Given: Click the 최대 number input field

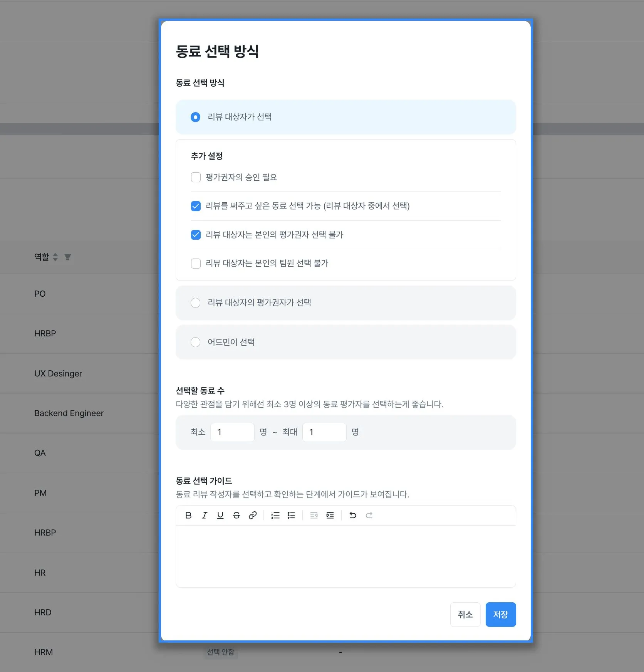Looking at the screenshot, I should [x=324, y=432].
